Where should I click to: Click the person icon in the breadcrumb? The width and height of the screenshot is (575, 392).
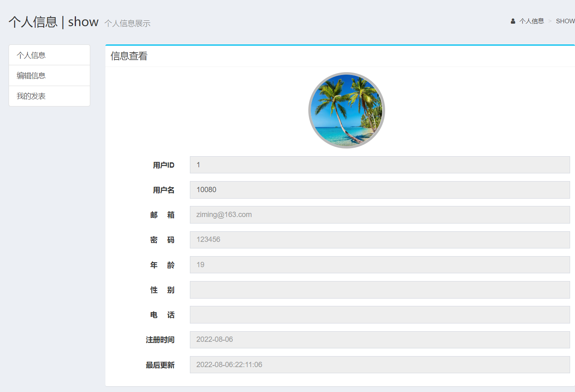coord(513,21)
